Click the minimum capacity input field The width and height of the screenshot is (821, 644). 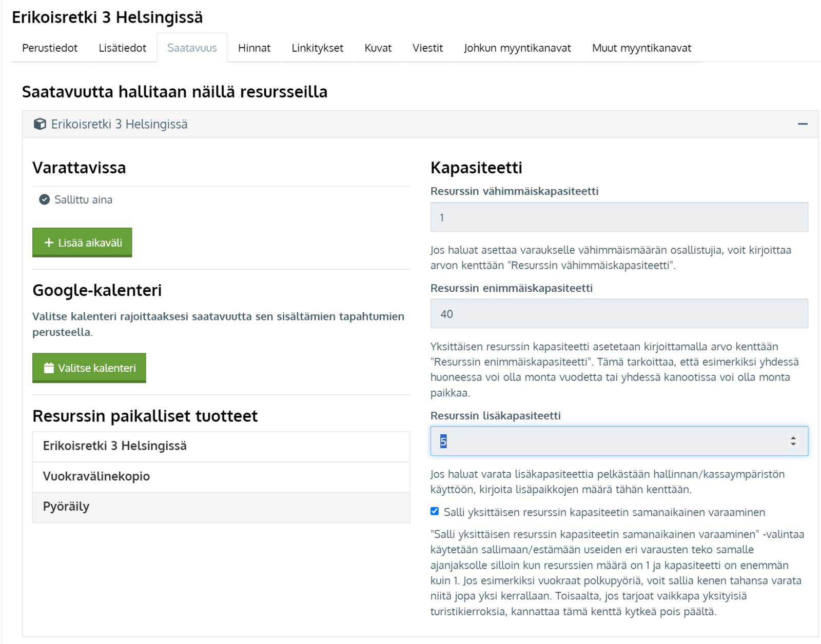[619, 217]
